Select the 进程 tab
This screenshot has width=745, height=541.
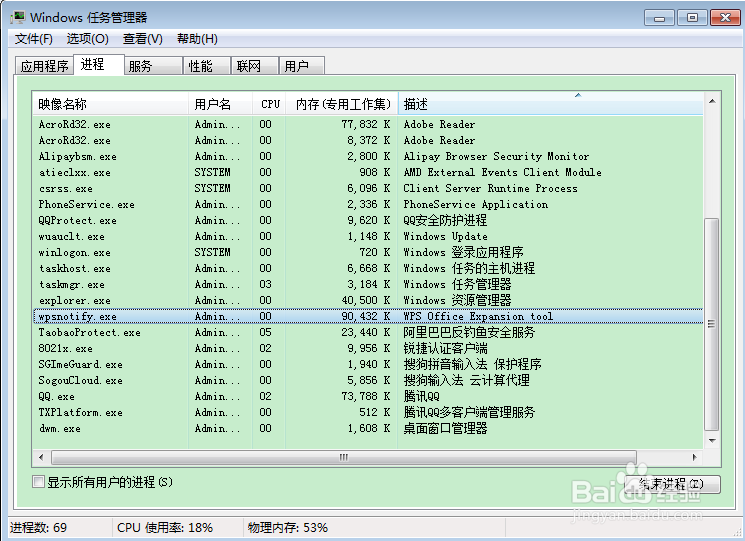click(x=99, y=65)
